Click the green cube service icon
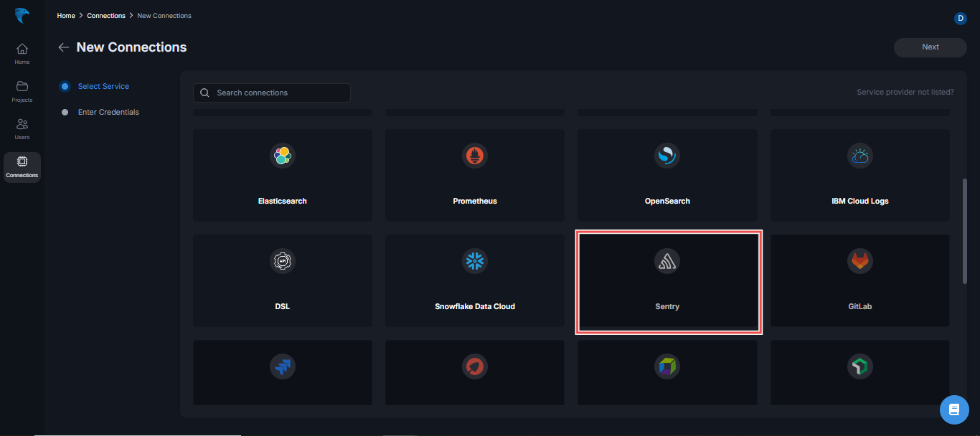This screenshot has width=980, height=436. click(x=859, y=366)
